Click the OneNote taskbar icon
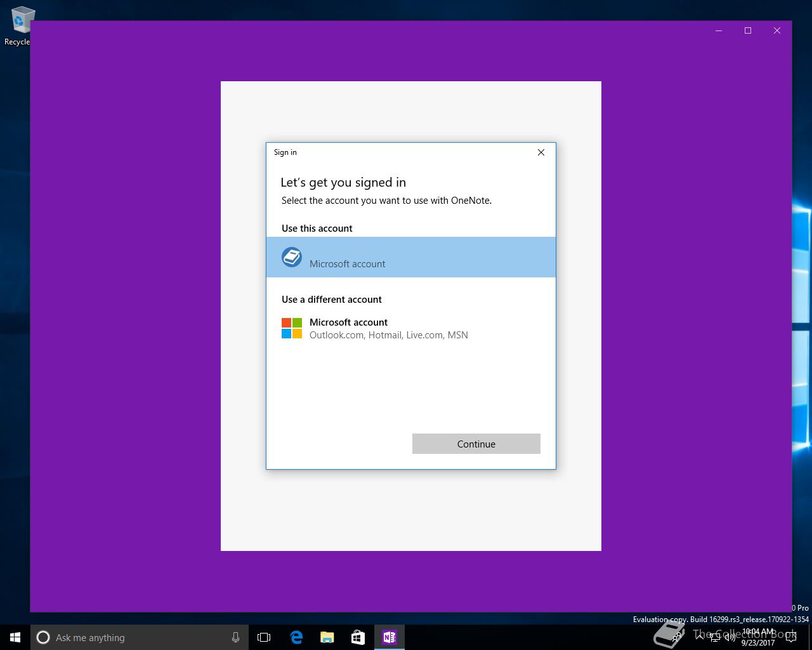812x650 pixels. pyautogui.click(x=390, y=637)
